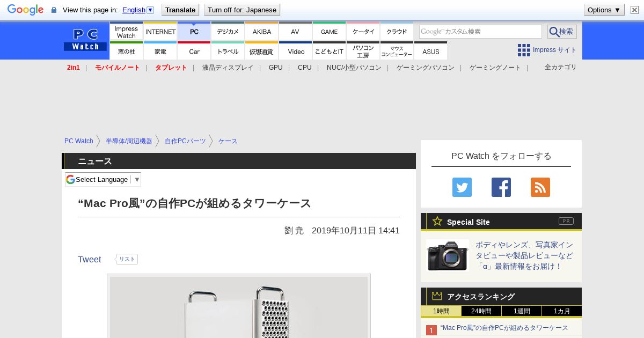Screen dimensions: 644x338
Task: Click the リスト button
Action: click(127, 259)
